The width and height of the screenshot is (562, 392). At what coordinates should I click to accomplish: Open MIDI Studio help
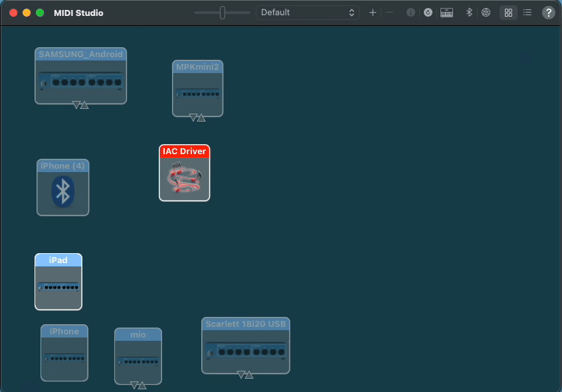(x=548, y=13)
